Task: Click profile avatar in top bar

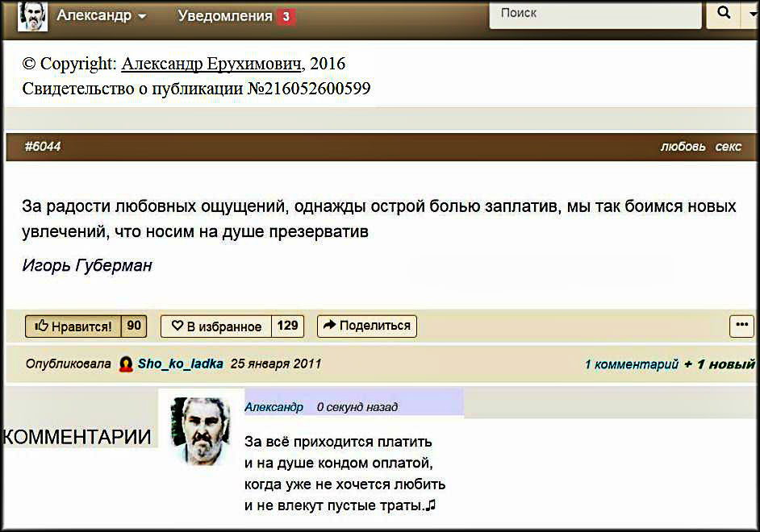Action: tap(32, 15)
